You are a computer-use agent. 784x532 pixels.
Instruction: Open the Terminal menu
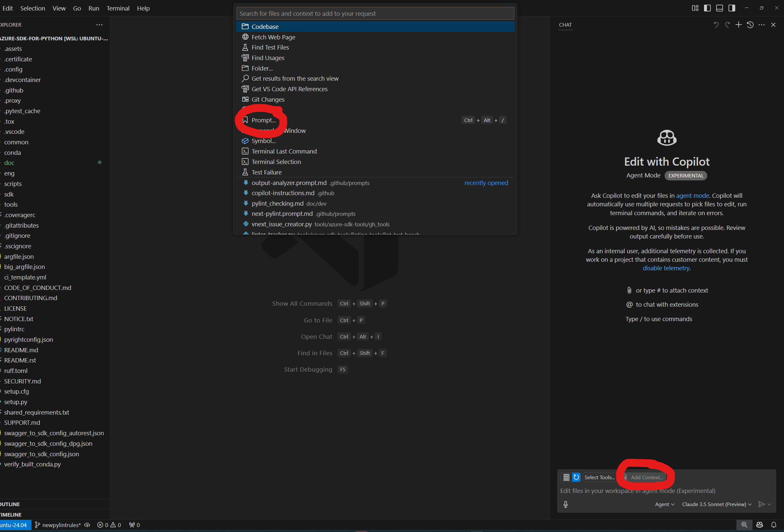point(118,8)
